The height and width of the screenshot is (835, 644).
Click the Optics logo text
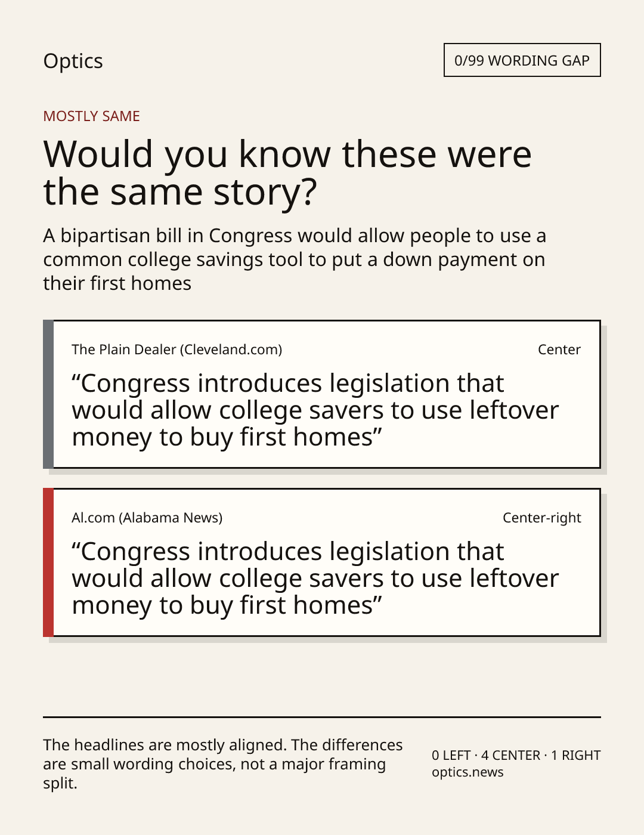pyautogui.click(x=73, y=61)
